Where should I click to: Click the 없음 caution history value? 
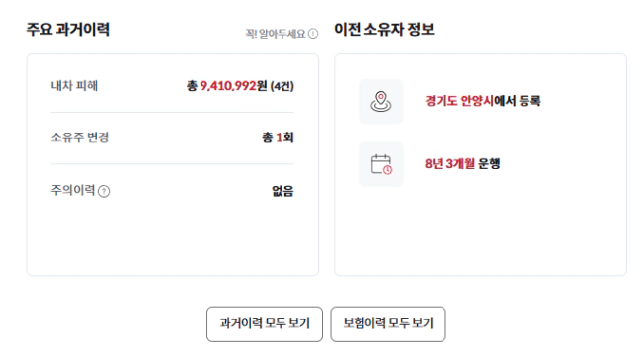click(282, 191)
